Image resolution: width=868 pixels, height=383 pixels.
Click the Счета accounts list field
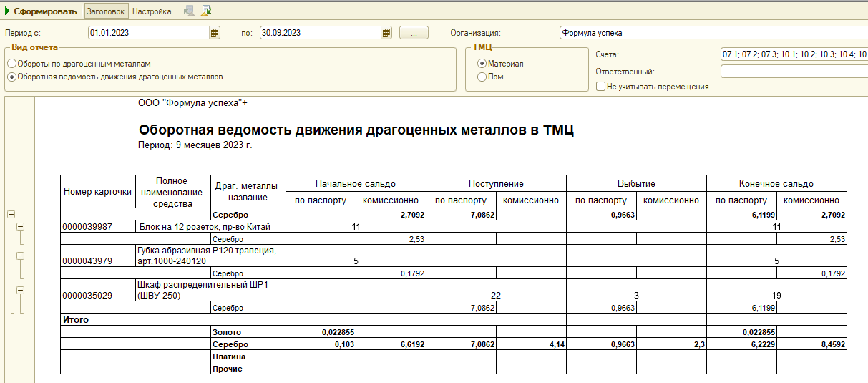tap(793, 54)
